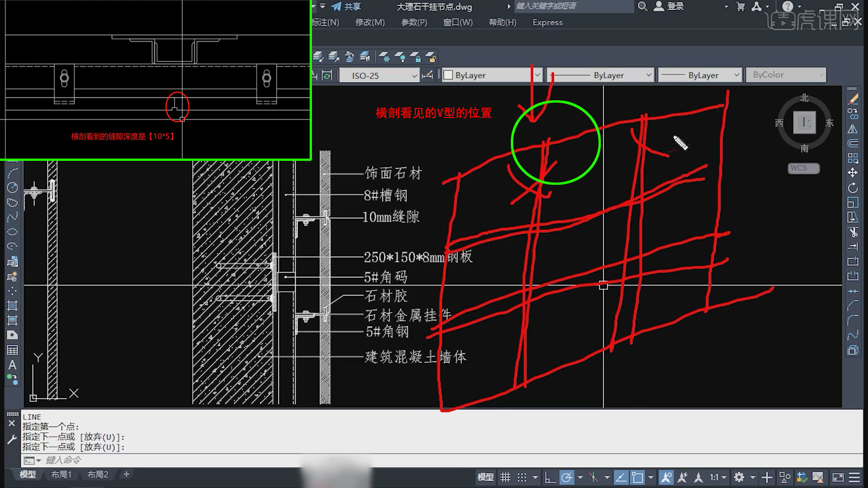The height and width of the screenshot is (488, 868).
Task: Select the Circle draw tool
Action: pyautogui.click(x=12, y=188)
